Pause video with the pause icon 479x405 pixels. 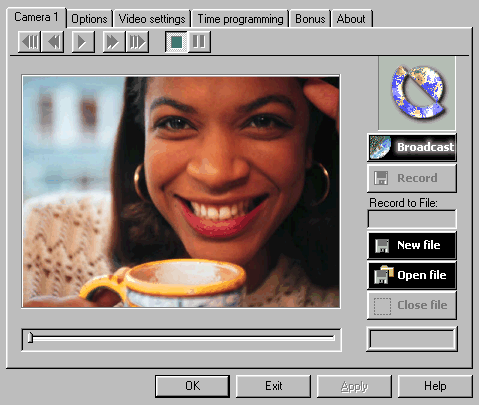(199, 42)
